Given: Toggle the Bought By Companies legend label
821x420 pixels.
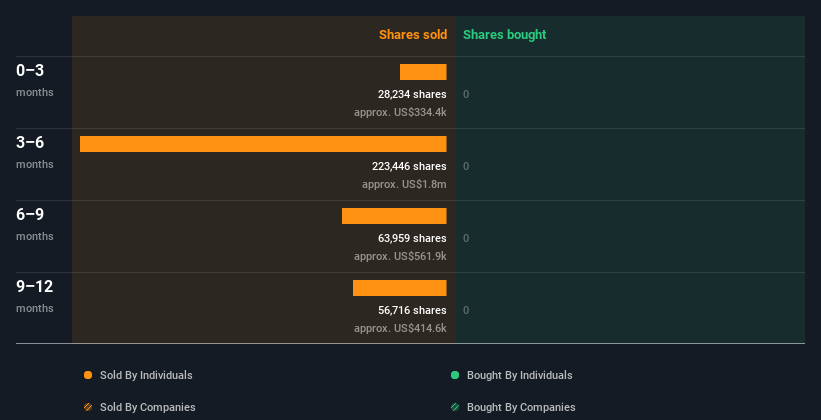Looking at the screenshot, I should [521, 407].
